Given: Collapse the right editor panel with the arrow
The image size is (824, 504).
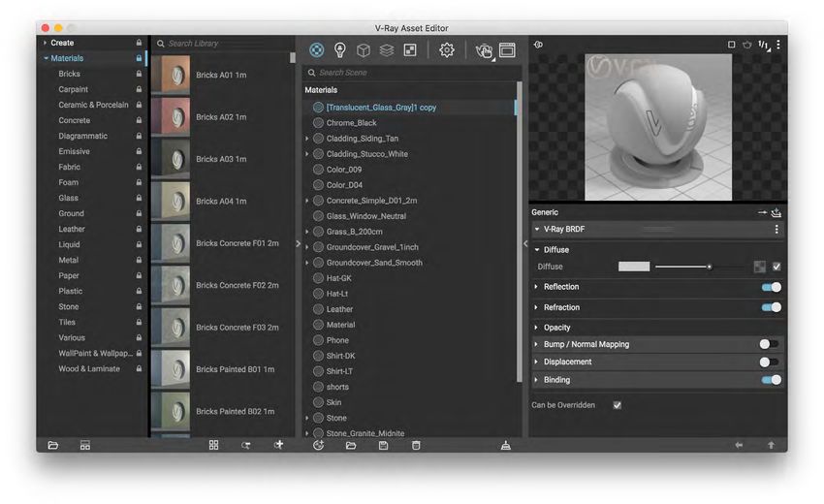Looking at the screenshot, I should 525,244.
